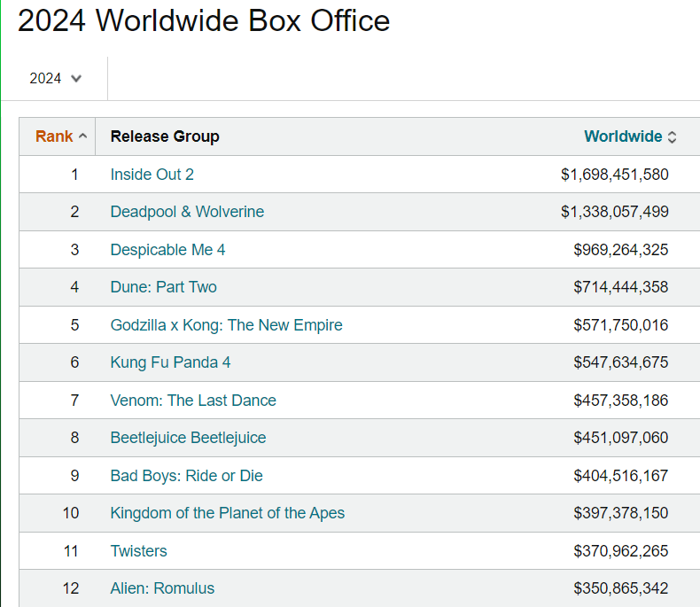The image size is (700, 607).
Task: Select the $714,444,358 worldwide gross value
Action: 621,287
